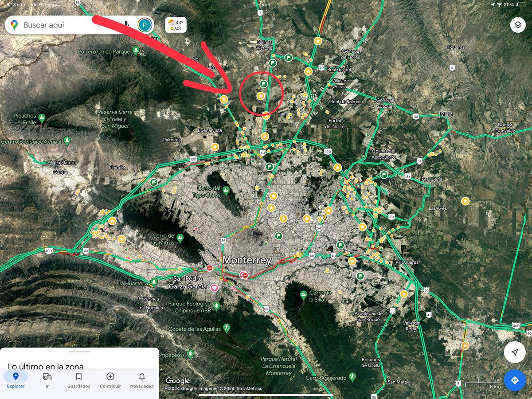Tap the pink heart saved place marker
The width and height of the screenshot is (532, 399).
pos(214,288)
